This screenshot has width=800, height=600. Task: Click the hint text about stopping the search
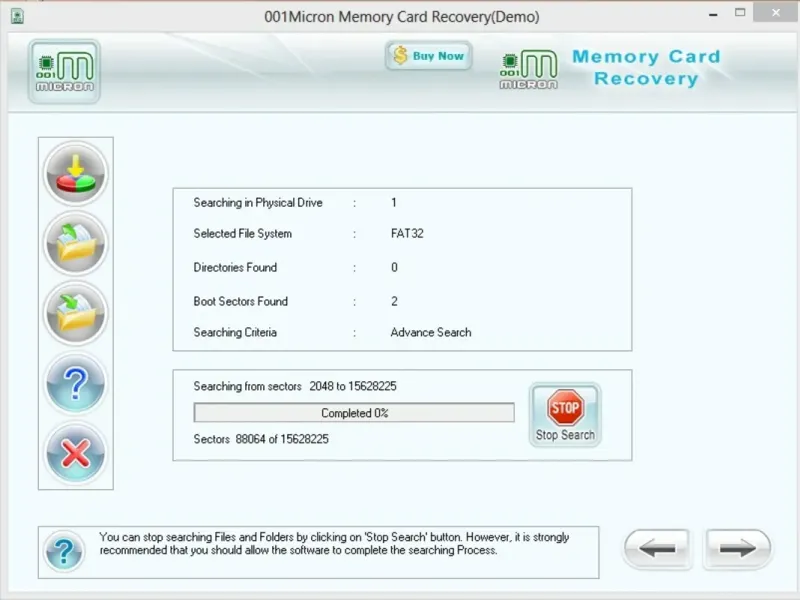coord(334,543)
